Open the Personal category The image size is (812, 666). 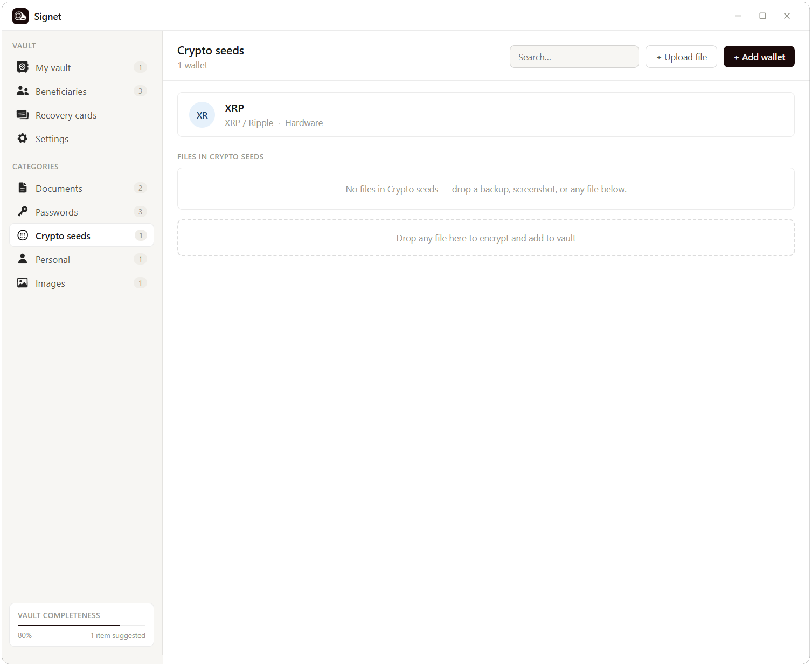[53, 260]
